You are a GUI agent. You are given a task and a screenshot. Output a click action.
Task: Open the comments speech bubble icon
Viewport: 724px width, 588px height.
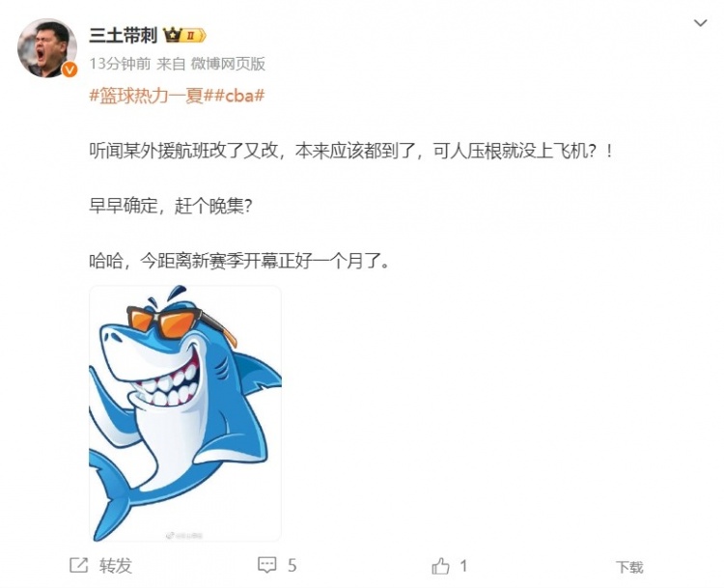(x=266, y=565)
